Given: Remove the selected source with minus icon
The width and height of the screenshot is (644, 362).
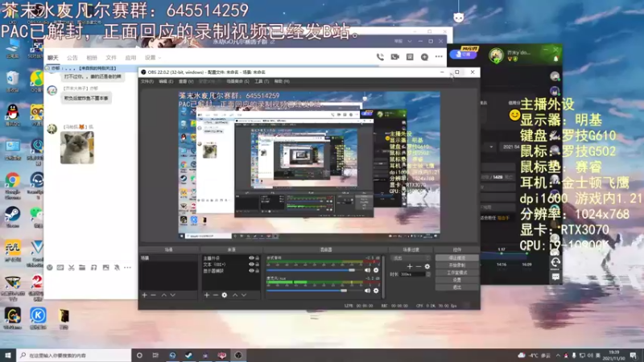Looking at the screenshot, I should tap(215, 295).
